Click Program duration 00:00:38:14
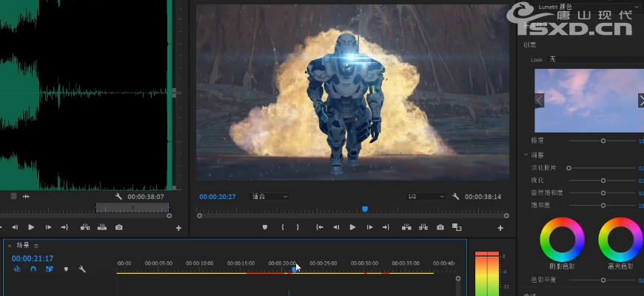This screenshot has height=296, width=644. pos(483,197)
